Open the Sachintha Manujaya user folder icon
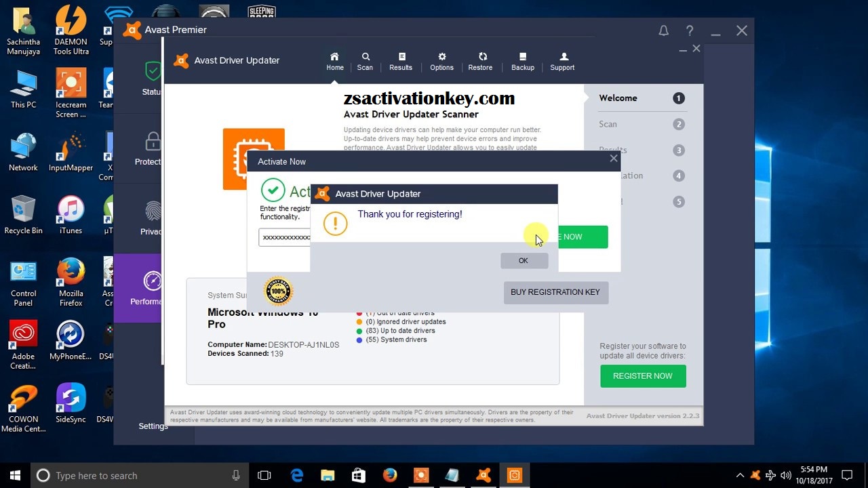 (23, 30)
